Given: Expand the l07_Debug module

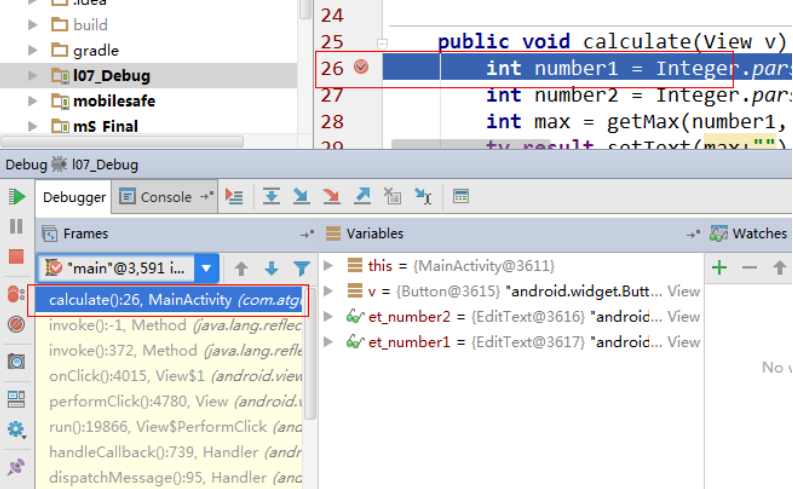Looking at the screenshot, I should coord(32,75).
